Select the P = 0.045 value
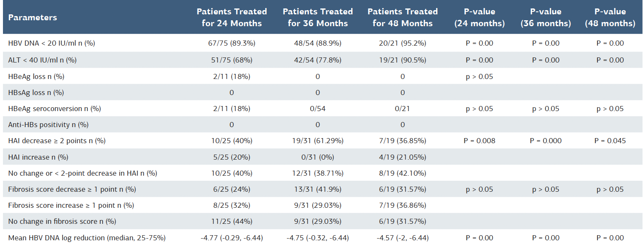Image resolution: width=644 pixels, height=250 pixels. pos(610,141)
